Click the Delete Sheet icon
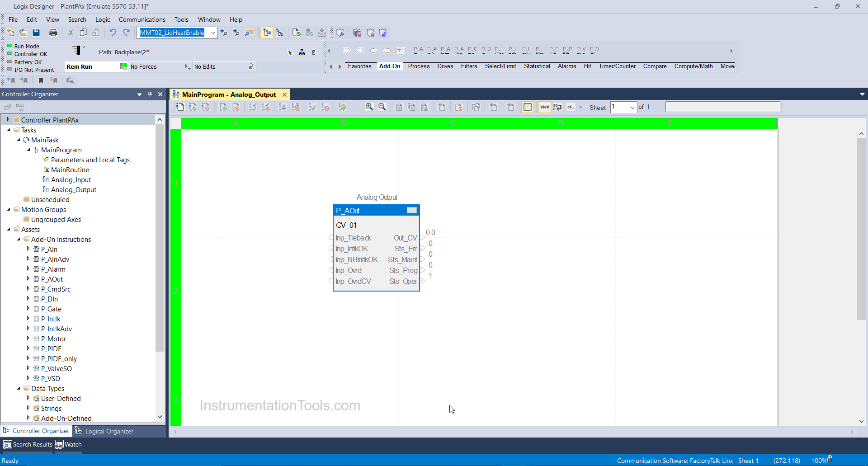 tap(459, 107)
